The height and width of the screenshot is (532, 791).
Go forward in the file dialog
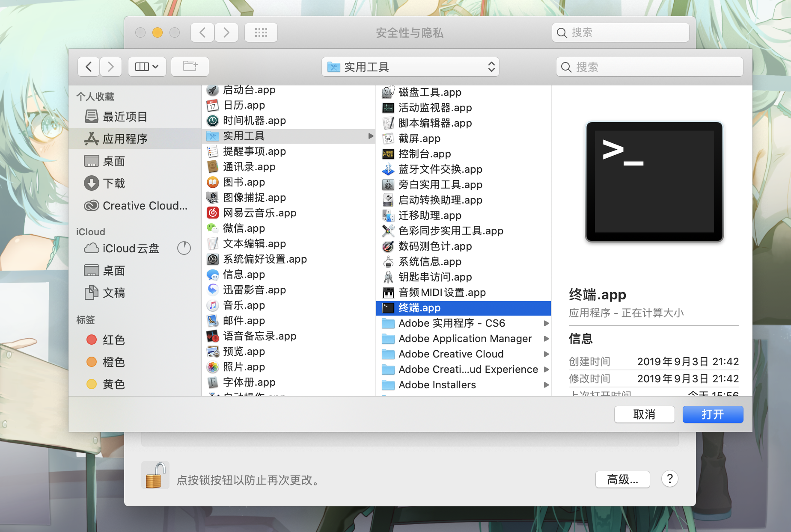(111, 67)
